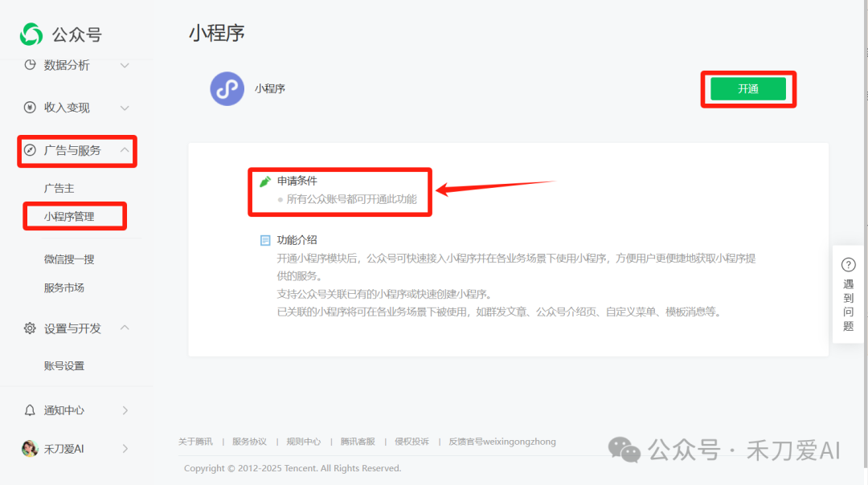Collapse the 设置与开发 section chevron

(x=125, y=328)
